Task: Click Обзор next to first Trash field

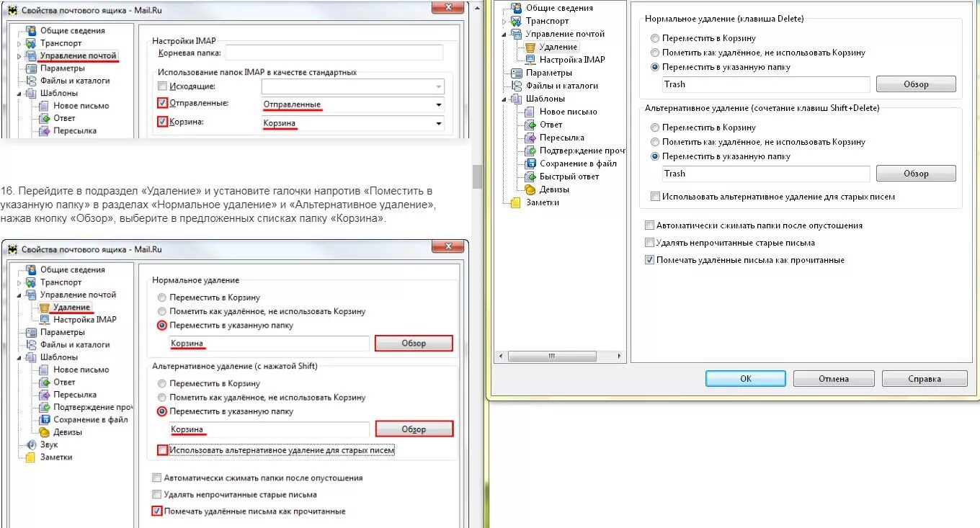Action: coord(916,84)
